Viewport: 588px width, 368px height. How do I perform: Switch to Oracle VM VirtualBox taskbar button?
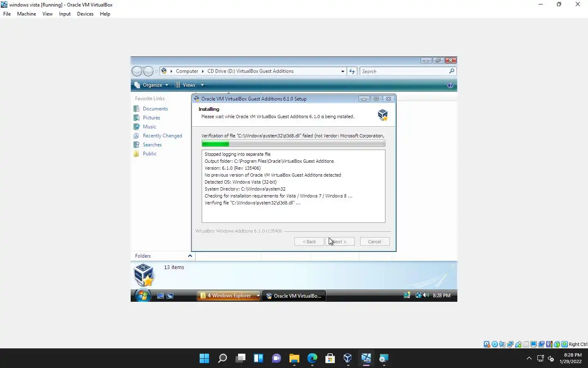(x=294, y=296)
